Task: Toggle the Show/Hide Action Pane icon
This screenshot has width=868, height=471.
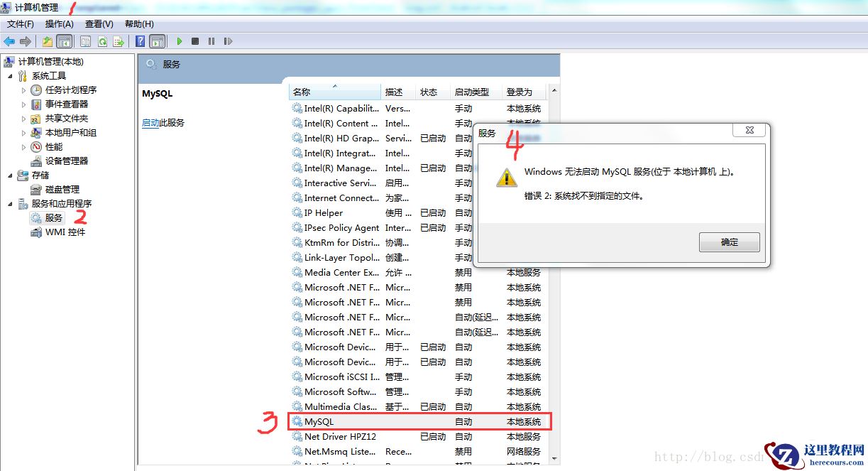Action: (x=157, y=41)
